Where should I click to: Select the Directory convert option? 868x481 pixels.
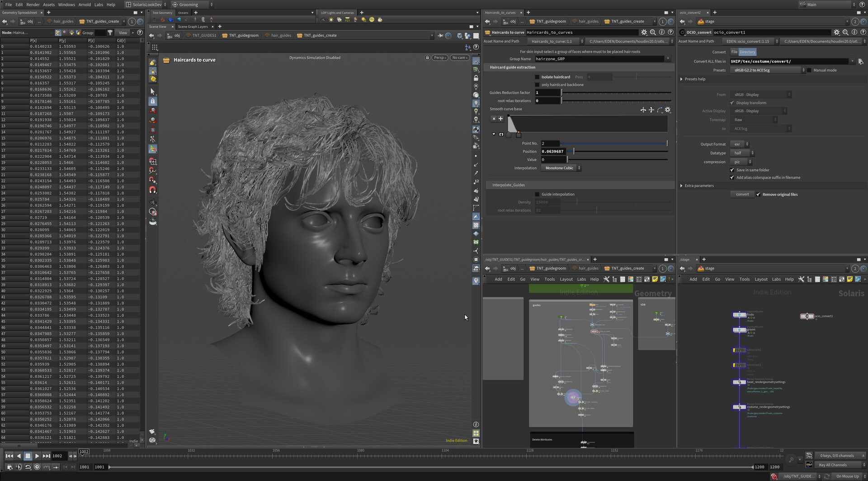[x=747, y=52]
